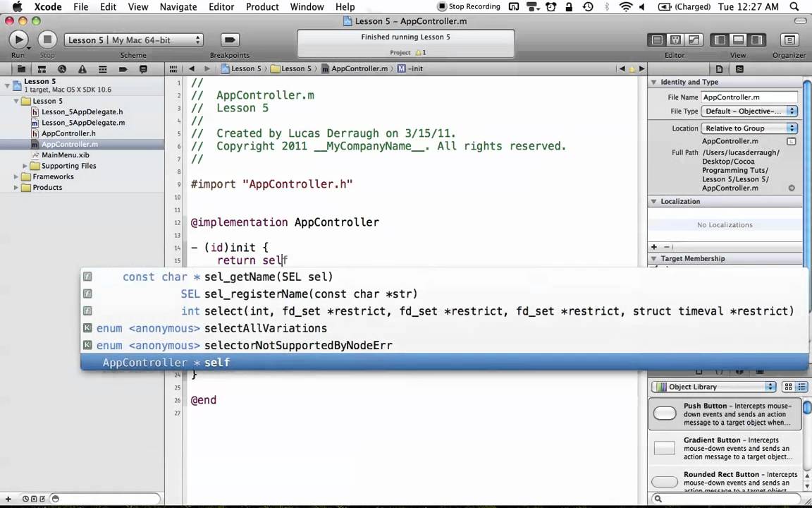Click the Time Machine clock icon

588,7
